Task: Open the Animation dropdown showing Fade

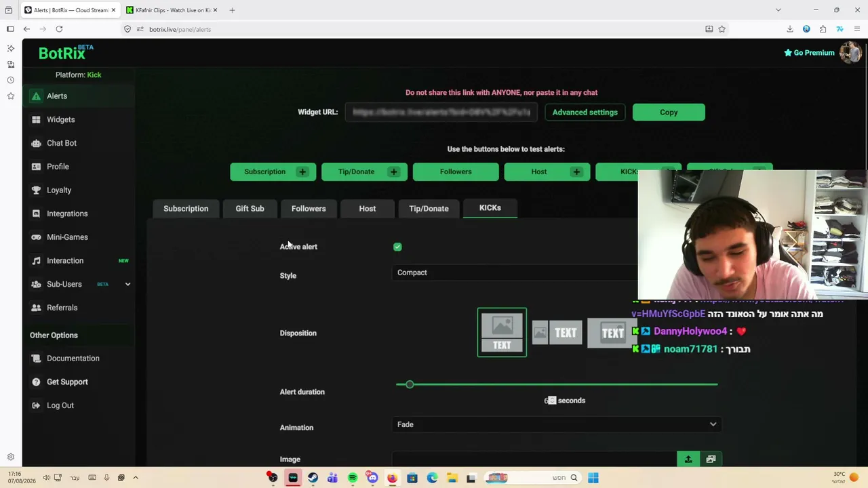Action: [557, 424]
